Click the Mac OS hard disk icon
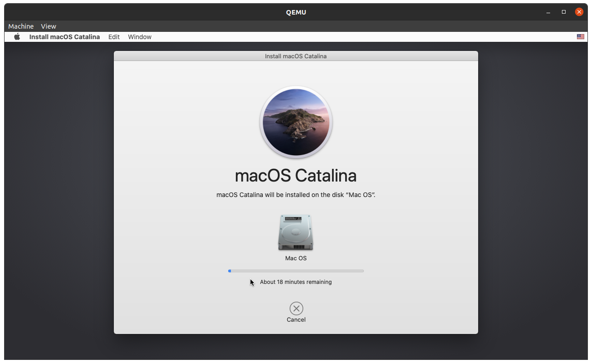Screen dimensions: 592x364 tap(296, 233)
